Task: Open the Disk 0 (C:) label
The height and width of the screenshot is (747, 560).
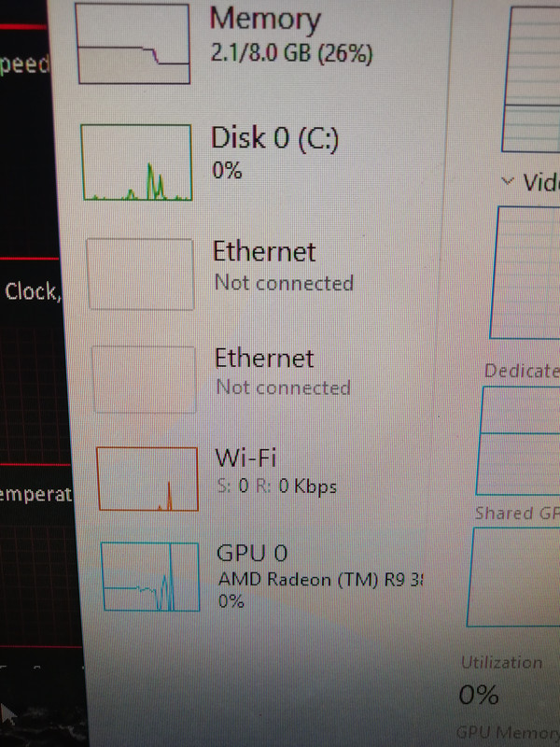Action: 274,138
